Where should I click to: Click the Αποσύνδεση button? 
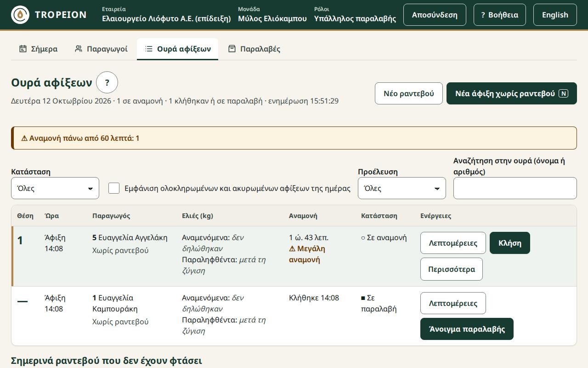click(x=435, y=15)
